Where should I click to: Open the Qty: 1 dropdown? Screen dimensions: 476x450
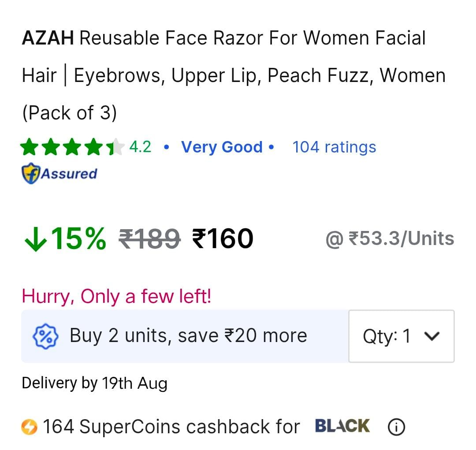[x=402, y=336]
